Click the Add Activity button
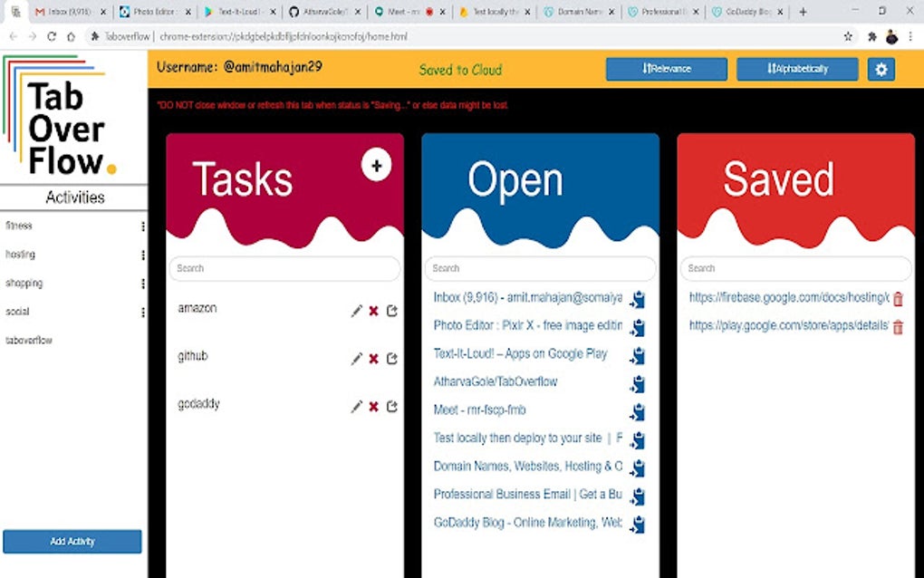Image resolution: width=924 pixels, height=578 pixels. tap(72, 541)
